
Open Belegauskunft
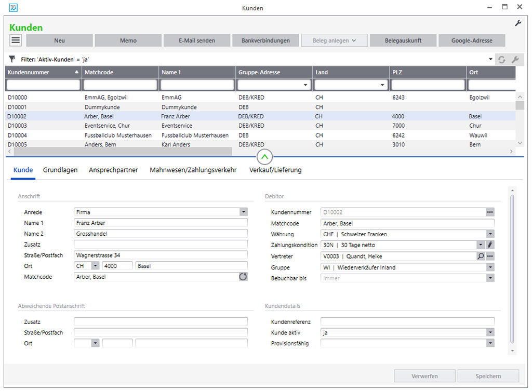(x=403, y=40)
